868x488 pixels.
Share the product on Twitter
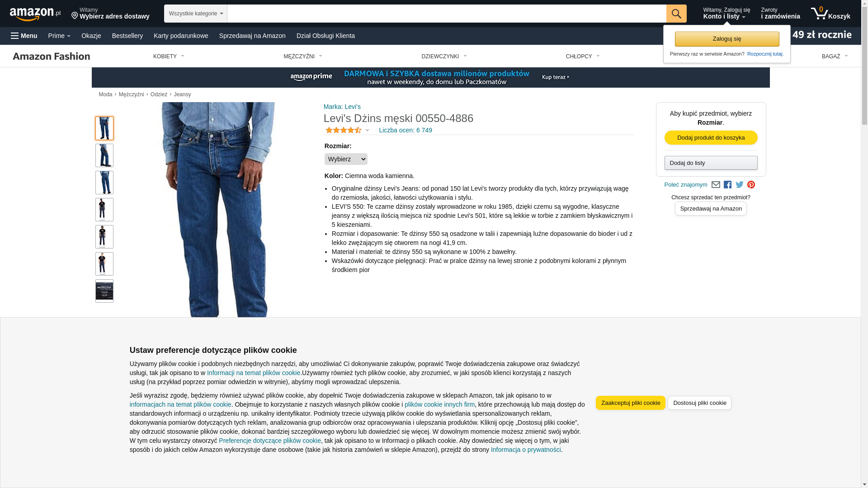[x=740, y=185]
